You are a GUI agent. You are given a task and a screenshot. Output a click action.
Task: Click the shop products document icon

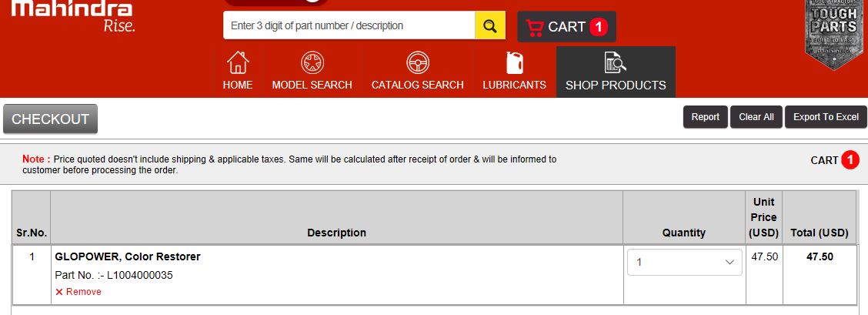point(615,62)
